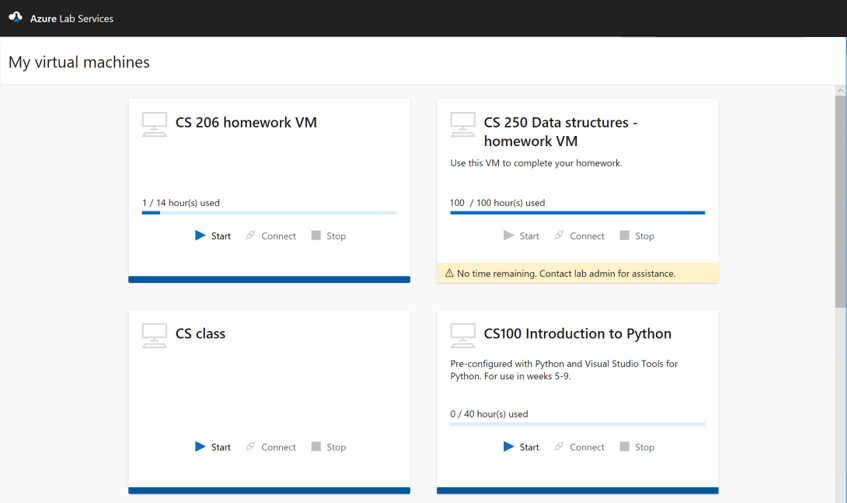Click Connect on CS 250 Data structures VM
The height and width of the screenshot is (503, 847).
(580, 236)
